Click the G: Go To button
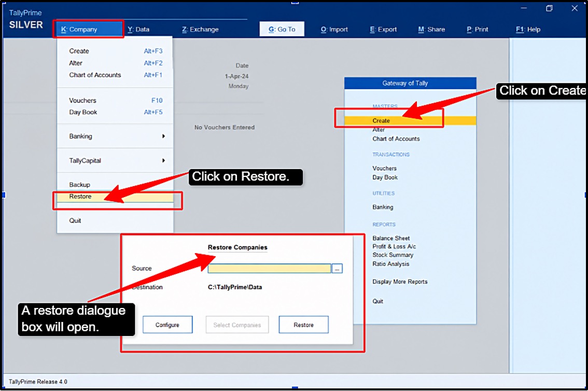This screenshot has width=588, height=391. point(282,29)
